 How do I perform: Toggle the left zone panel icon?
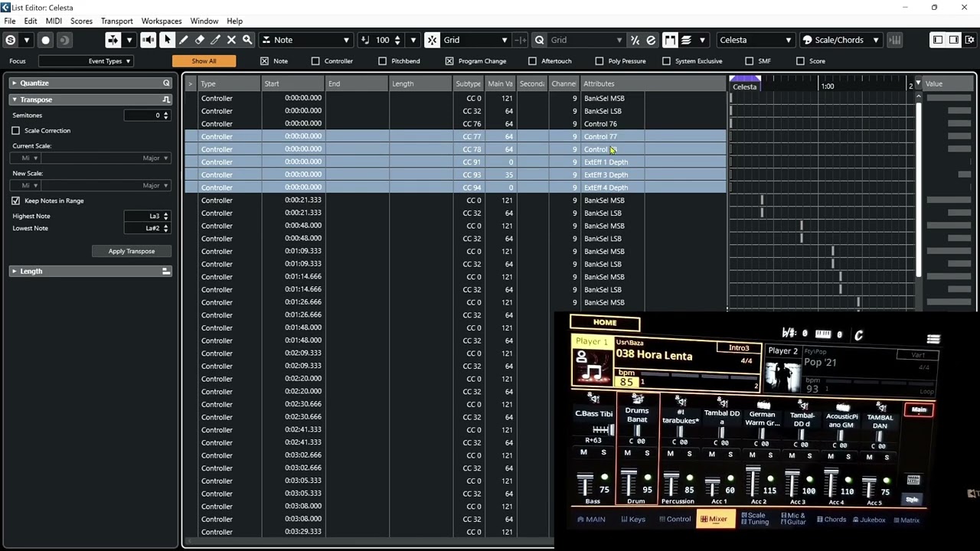tap(938, 40)
